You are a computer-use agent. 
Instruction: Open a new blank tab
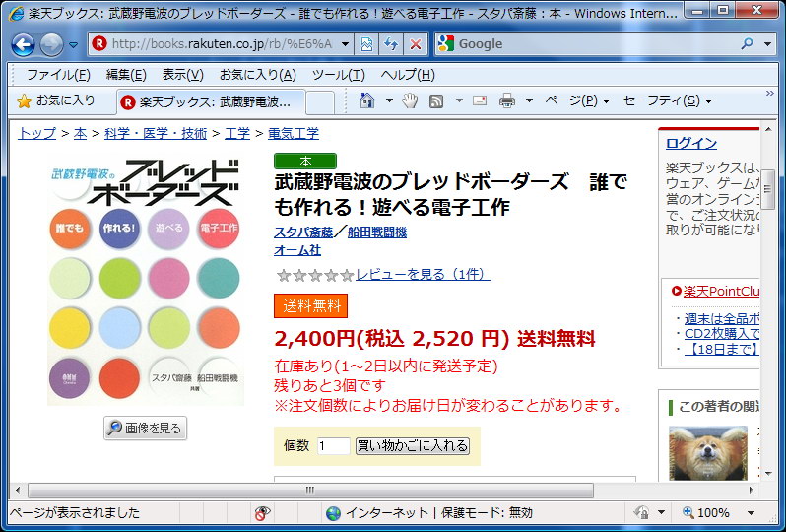320,102
